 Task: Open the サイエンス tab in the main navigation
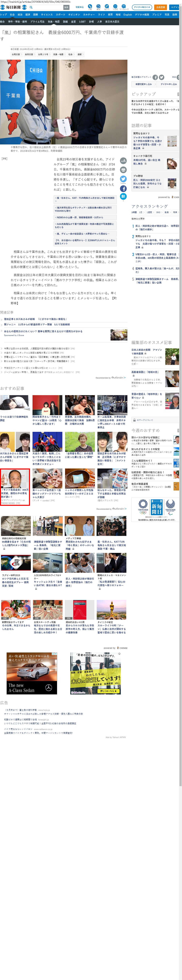47,14
